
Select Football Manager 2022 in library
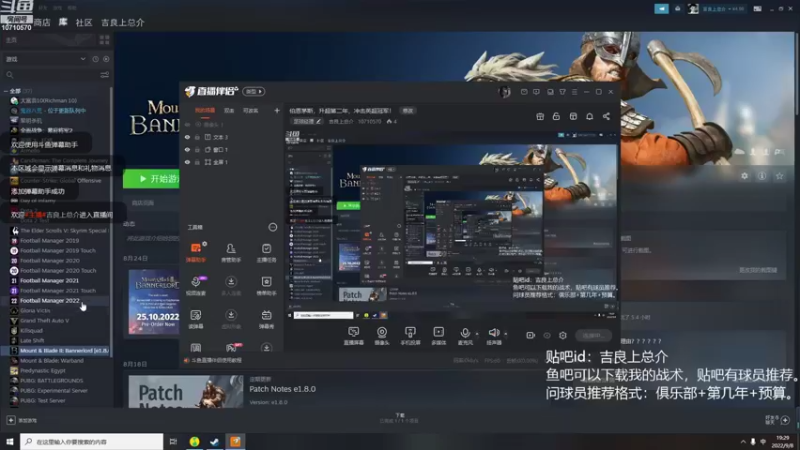pos(49,301)
